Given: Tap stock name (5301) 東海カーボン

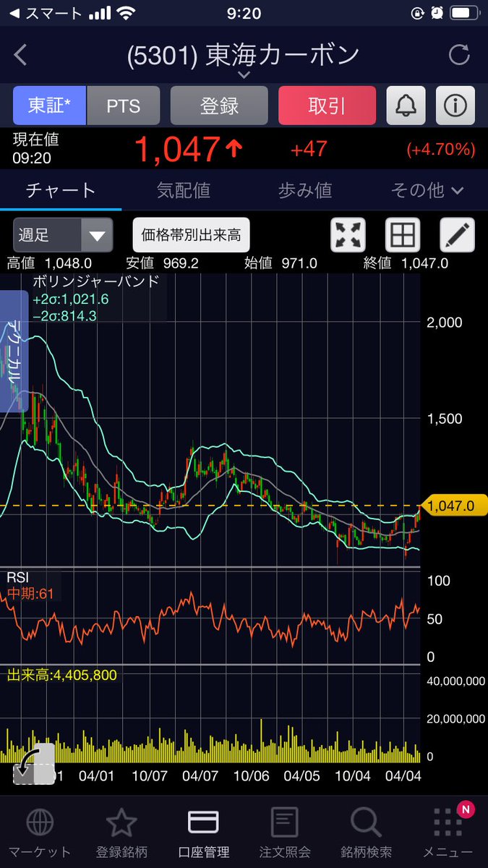Looking at the screenshot, I should pos(243,55).
